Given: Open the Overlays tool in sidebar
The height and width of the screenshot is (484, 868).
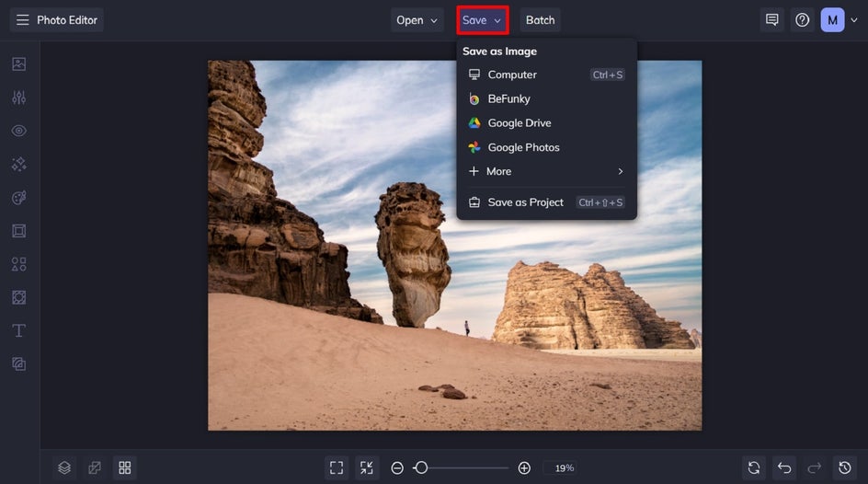Looking at the screenshot, I should point(18,297).
